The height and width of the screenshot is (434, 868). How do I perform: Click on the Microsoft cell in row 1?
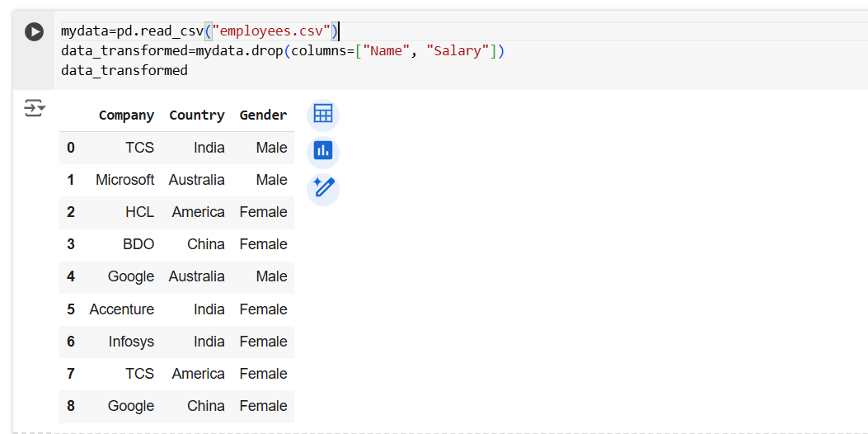point(124,180)
